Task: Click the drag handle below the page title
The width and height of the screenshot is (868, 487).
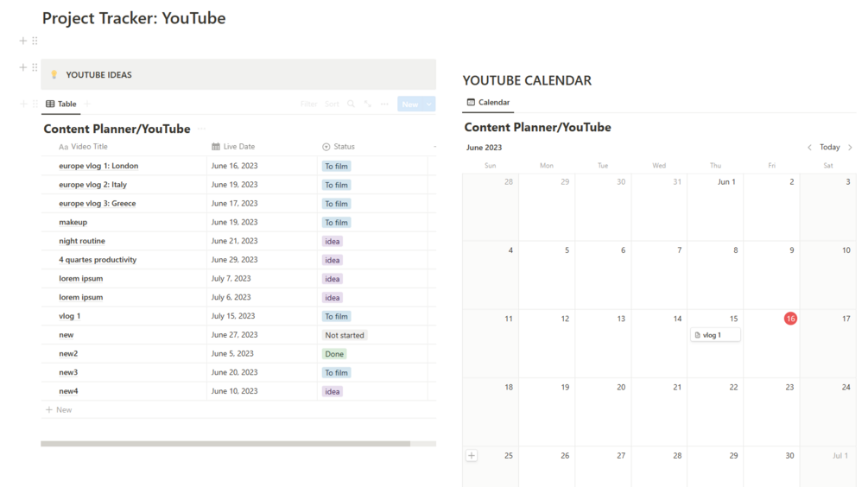Action: [x=35, y=41]
